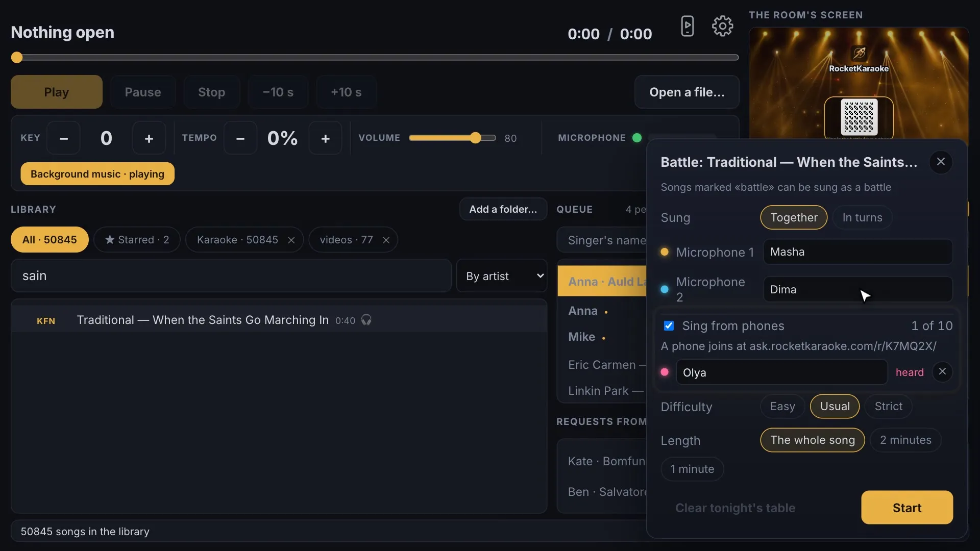Click the Olya phone singer name field
The width and height of the screenshot is (980, 551).
(x=781, y=372)
